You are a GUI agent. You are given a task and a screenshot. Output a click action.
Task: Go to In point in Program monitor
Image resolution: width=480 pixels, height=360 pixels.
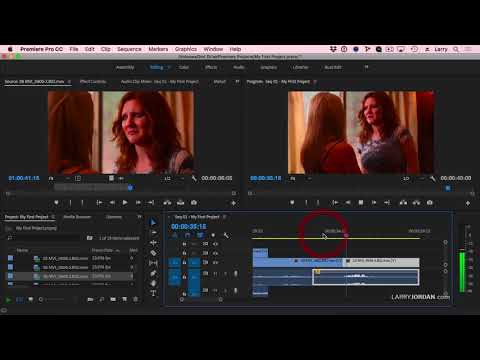(x=335, y=202)
